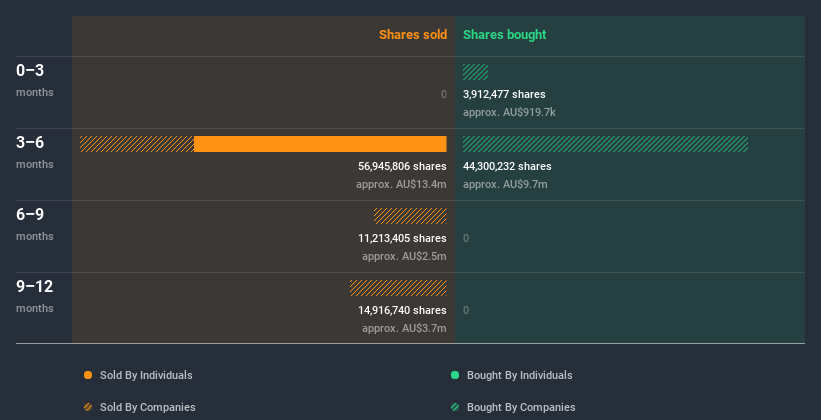
Task: Click the green hatched bar for 0–3 months
Action: [x=475, y=72]
